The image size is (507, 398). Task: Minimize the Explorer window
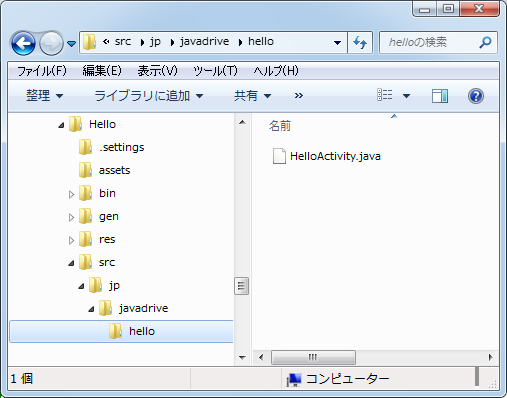[424, 9]
